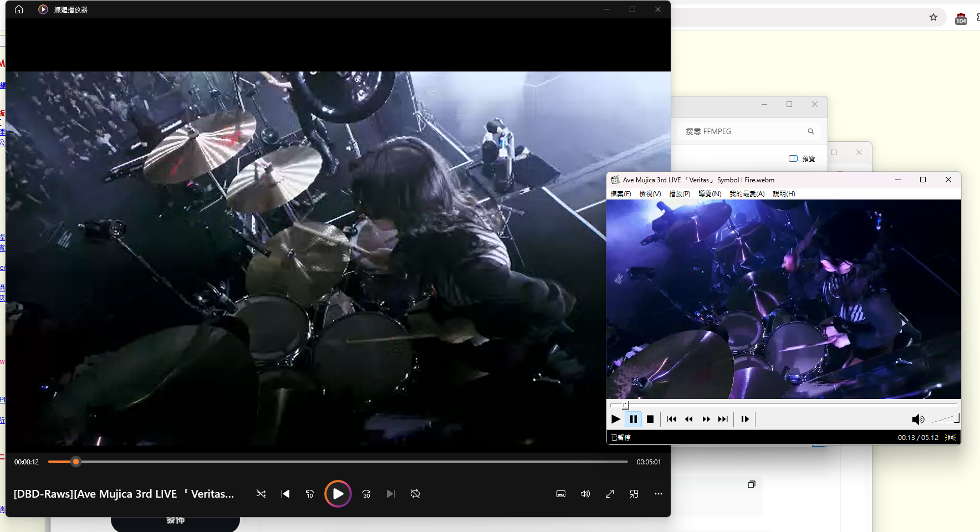Click the audio status icon in MPC status bar
This screenshot has width=980, height=532.
pos(951,438)
